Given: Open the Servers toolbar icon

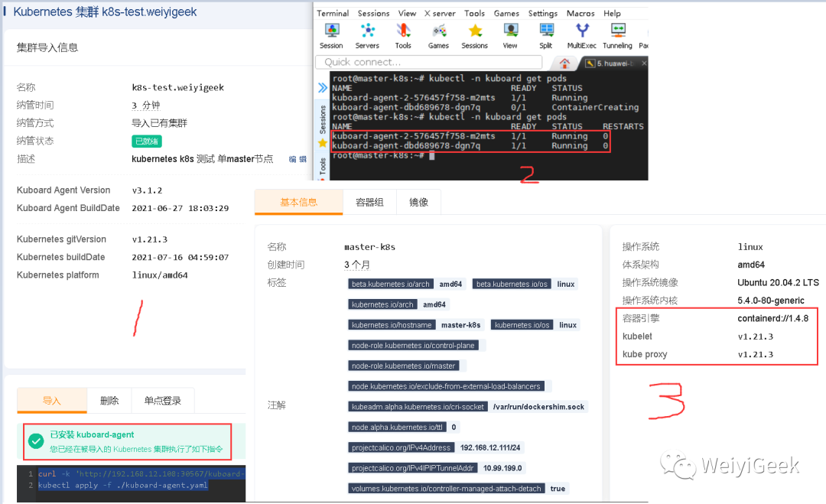Looking at the screenshot, I should 367,36.
